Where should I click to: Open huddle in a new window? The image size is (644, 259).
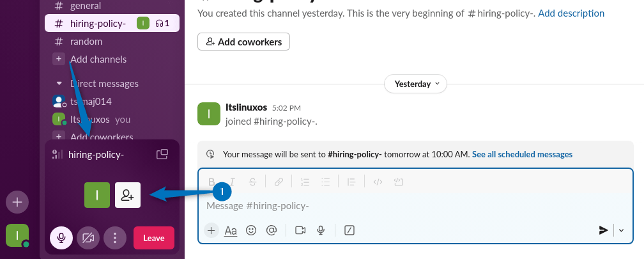click(162, 154)
